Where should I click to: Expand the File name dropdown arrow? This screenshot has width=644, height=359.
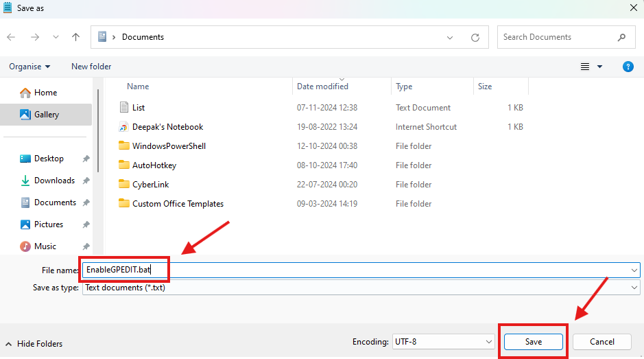pyautogui.click(x=634, y=270)
